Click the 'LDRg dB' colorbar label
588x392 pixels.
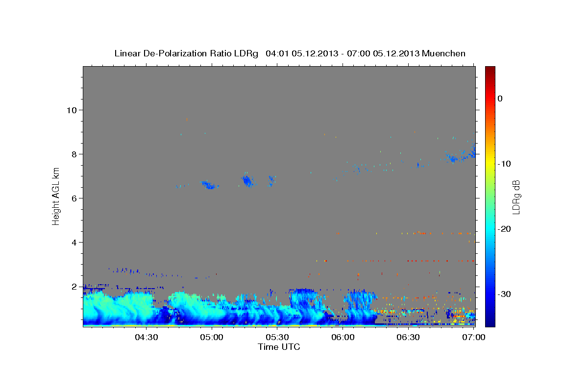(515, 197)
